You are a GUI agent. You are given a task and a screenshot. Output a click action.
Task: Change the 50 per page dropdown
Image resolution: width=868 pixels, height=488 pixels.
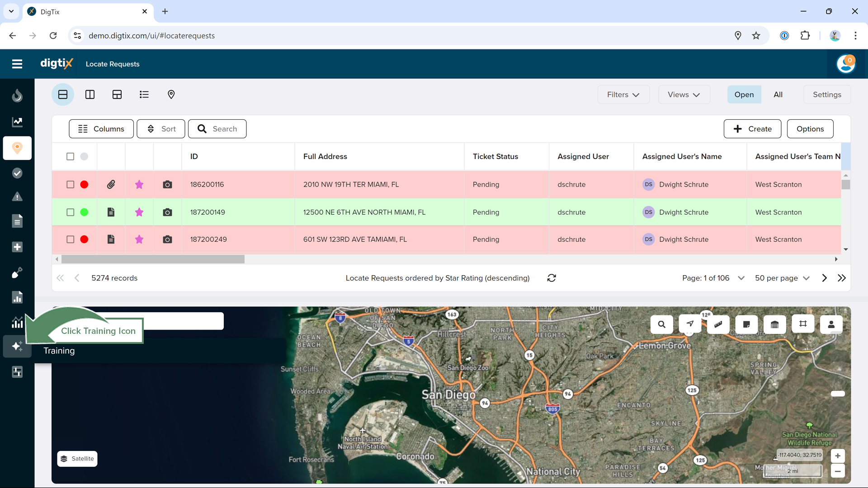click(782, 278)
